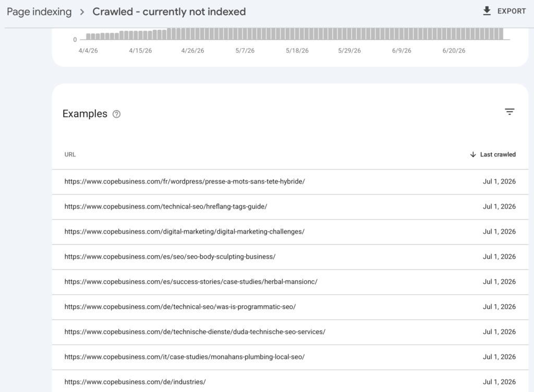Click the chart's 0 axis label

(75, 40)
